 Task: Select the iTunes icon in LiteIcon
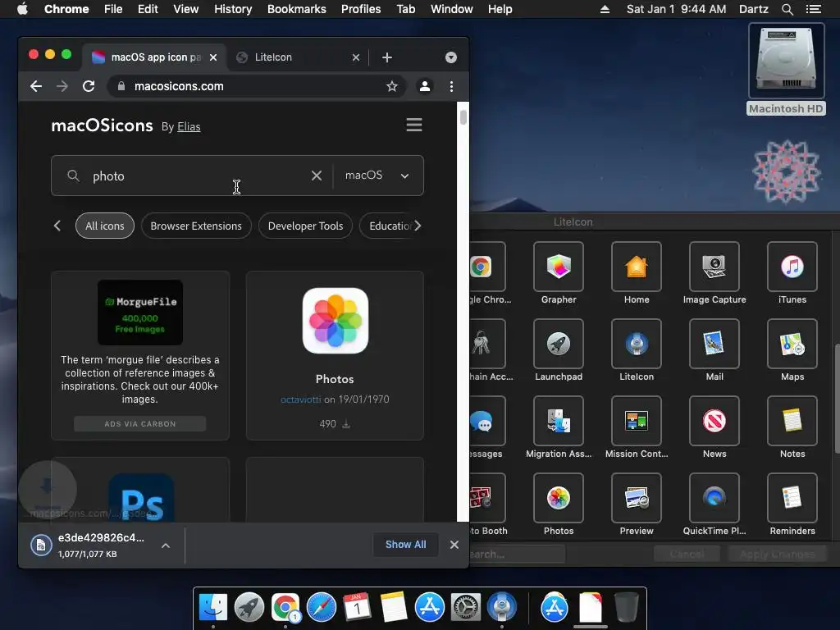(792, 267)
